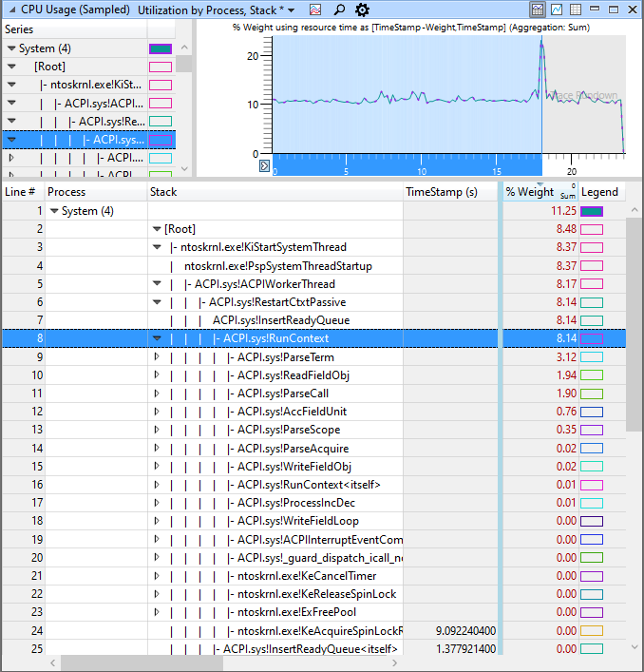Image resolution: width=644 pixels, height=672 pixels.
Task: Sort by Stack column header
Action: click(x=275, y=192)
